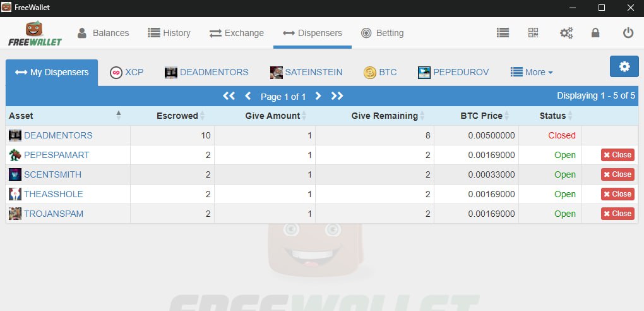Image resolution: width=644 pixels, height=311 pixels.
Task: Sort table by Give Amount column
Action: pyautogui.click(x=265, y=116)
